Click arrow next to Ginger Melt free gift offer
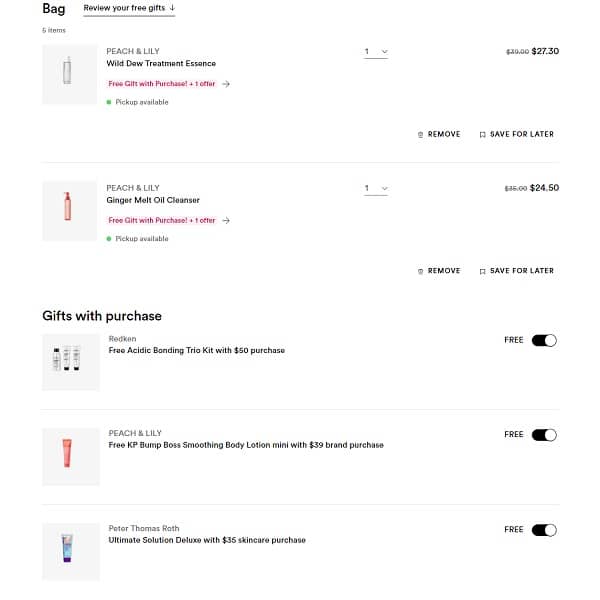 click(x=226, y=220)
